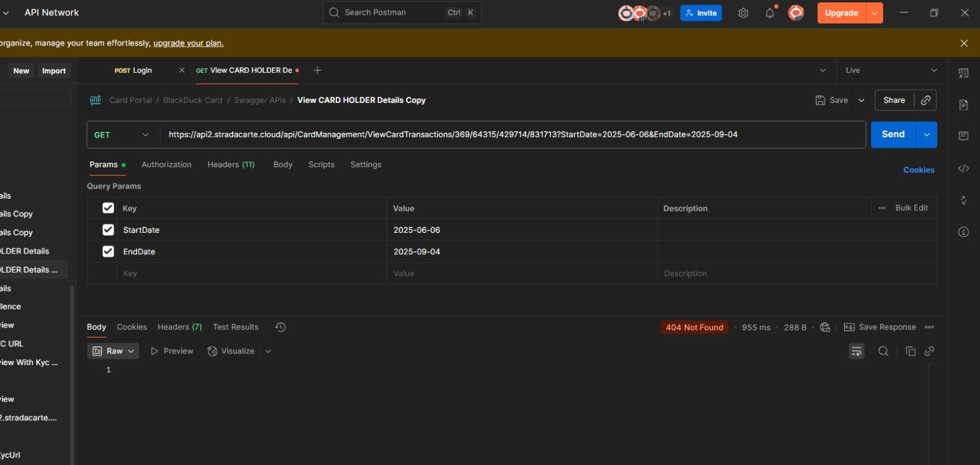Toggle the select-all params checkbox
This screenshot has height=465, width=980.
pos(108,208)
